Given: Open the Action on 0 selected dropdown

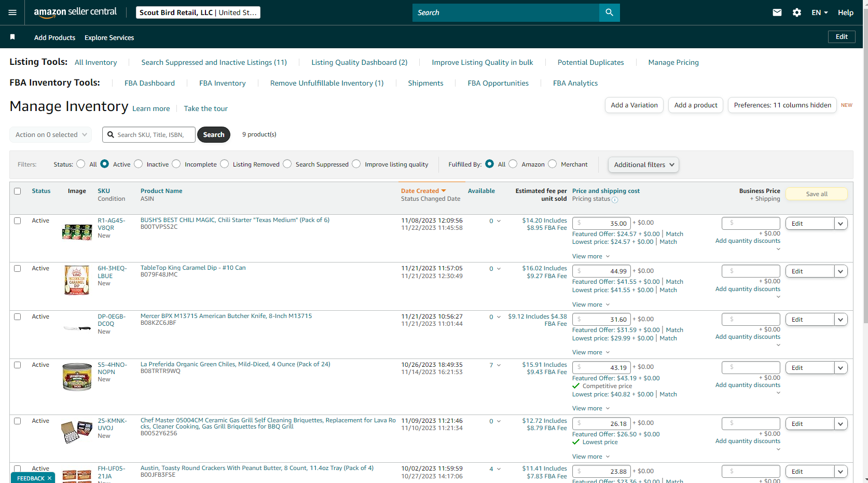Looking at the screenshot, I should coord(51,134).
